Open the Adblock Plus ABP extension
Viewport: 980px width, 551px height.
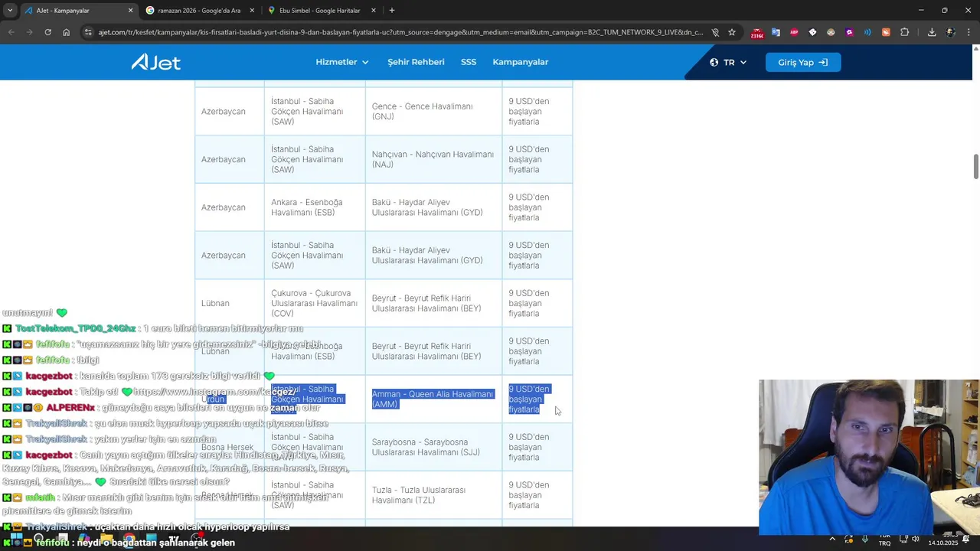(x=794, y=32)
